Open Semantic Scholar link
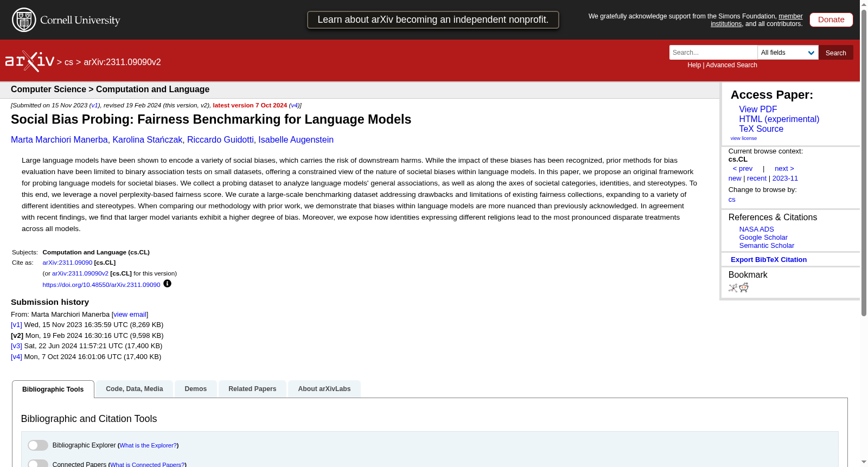This screenshot has width=868, height=467. pos(767,246)
